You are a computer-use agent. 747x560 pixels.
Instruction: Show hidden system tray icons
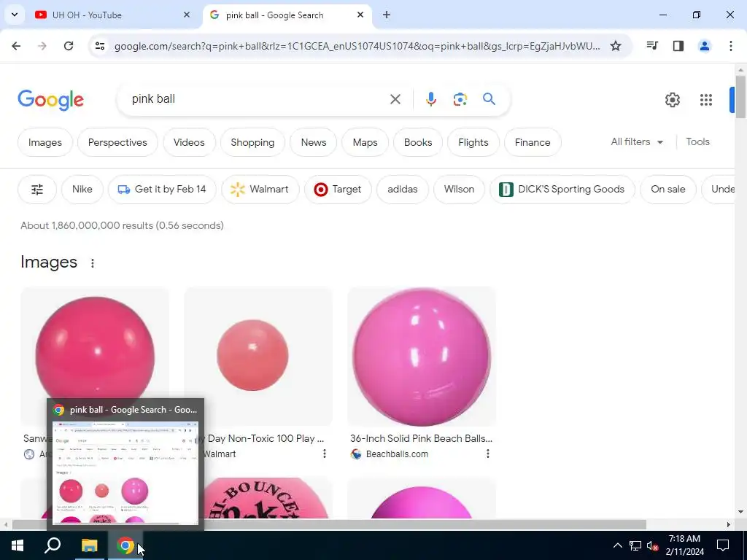(617, 545)
